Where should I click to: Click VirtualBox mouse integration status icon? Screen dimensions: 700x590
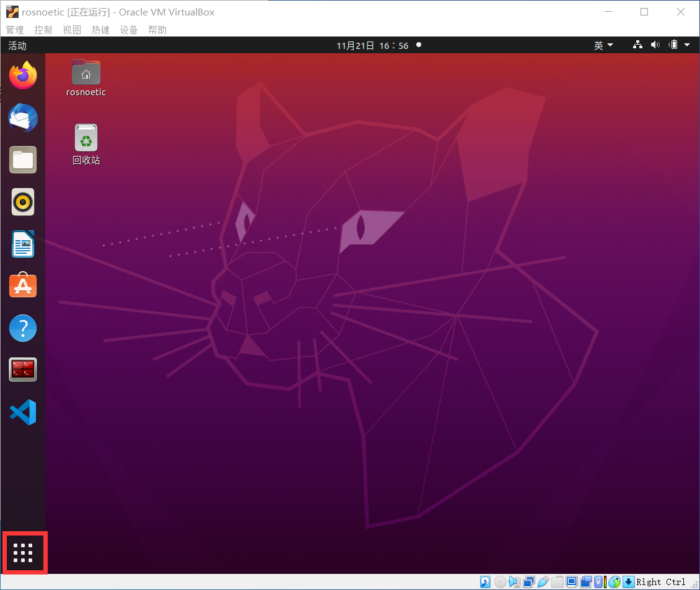[615, 582]
